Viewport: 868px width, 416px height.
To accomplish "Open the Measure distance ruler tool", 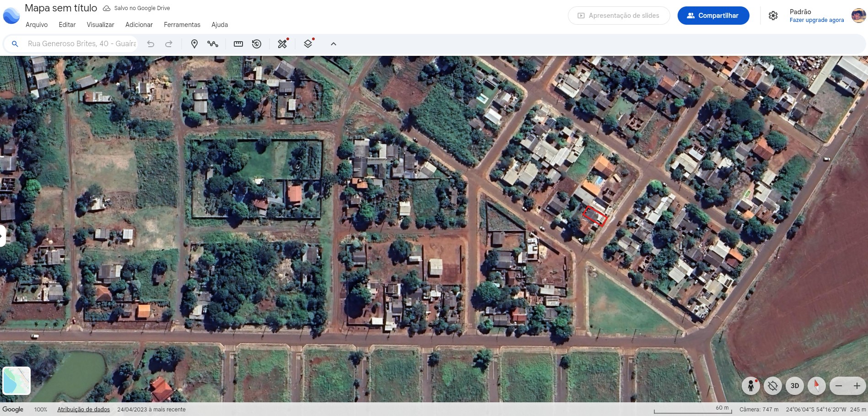I will 238,44.
